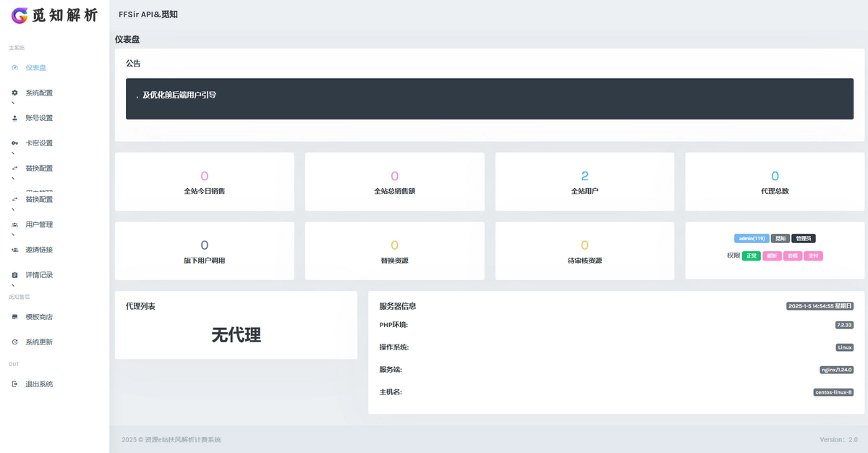This screenshot has width=868, height=453.
Task: Click the 仪表盘 gauge icon in sidebar
Action: point(14,68)
